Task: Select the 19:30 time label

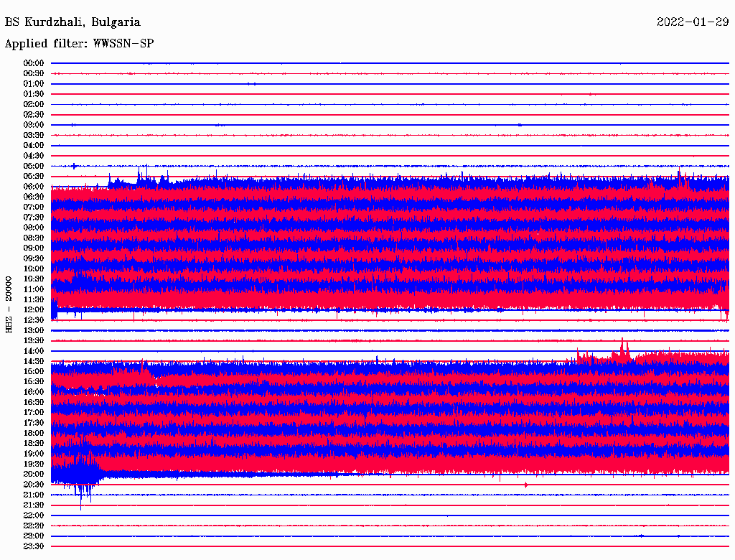Action: tap(34, 464)
